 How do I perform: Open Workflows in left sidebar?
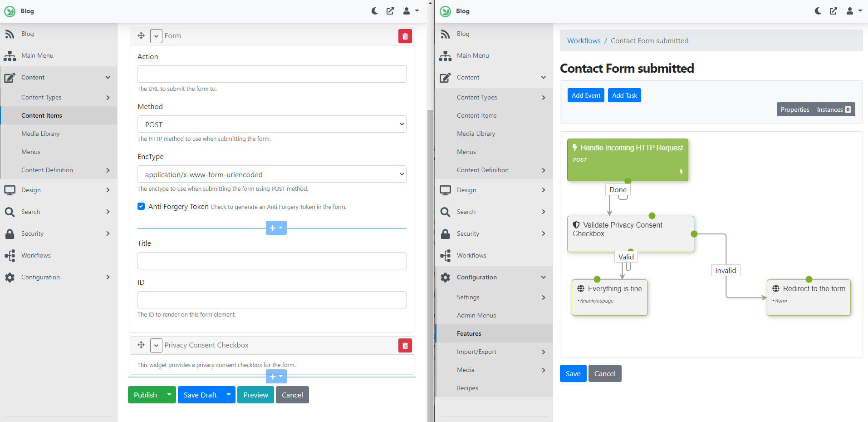[x=59, y=255]
